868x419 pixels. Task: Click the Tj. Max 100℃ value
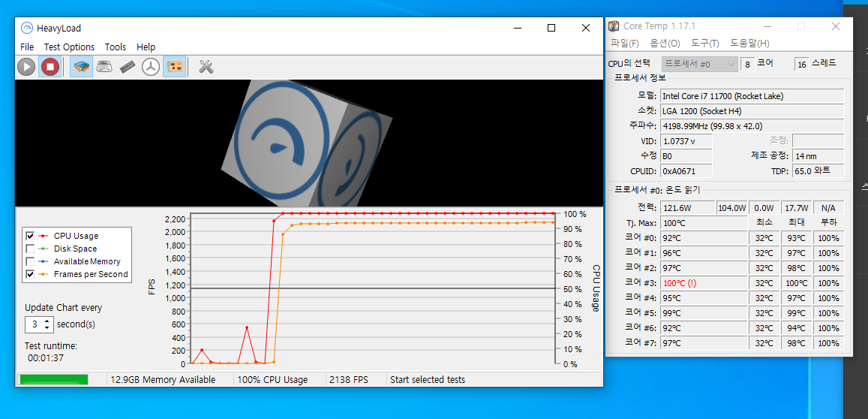pyautogui.click(x=704, y=223)
